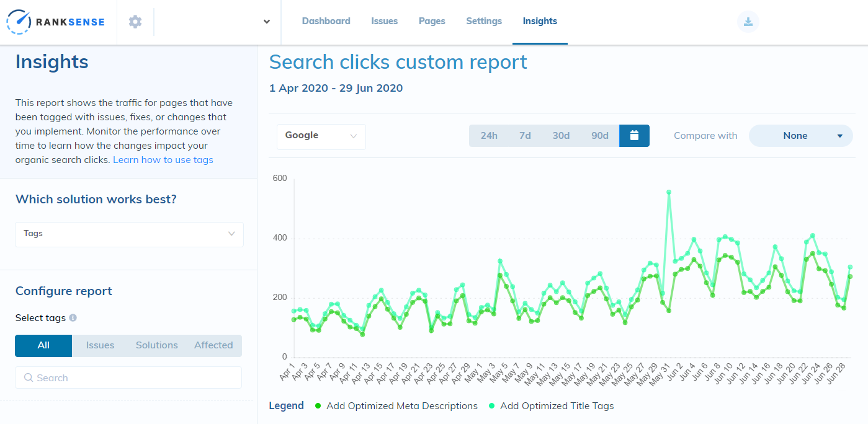This screenshot has height=424, width=868.
Task: Select the Affected tag filter
Action: coord(213,345)
